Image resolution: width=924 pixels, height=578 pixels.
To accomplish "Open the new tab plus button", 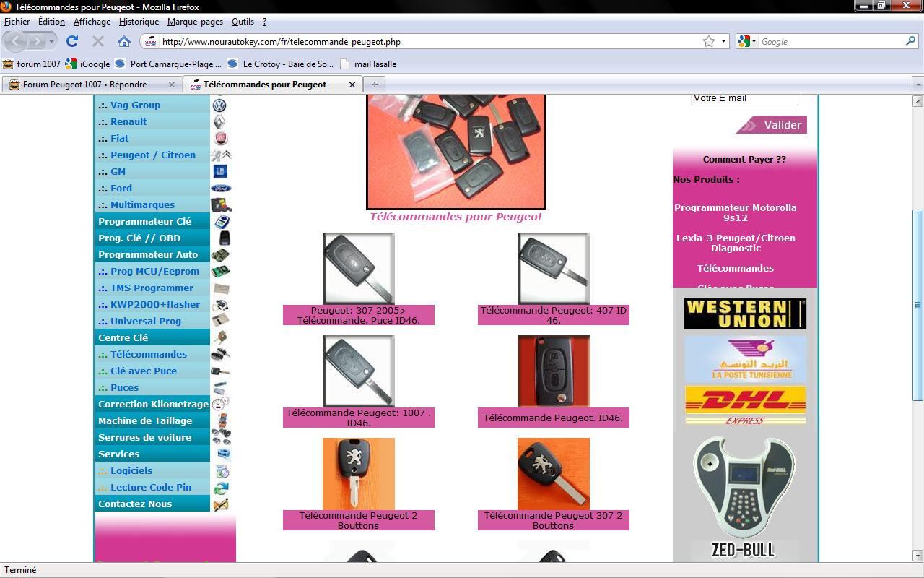I will (375, 85).
